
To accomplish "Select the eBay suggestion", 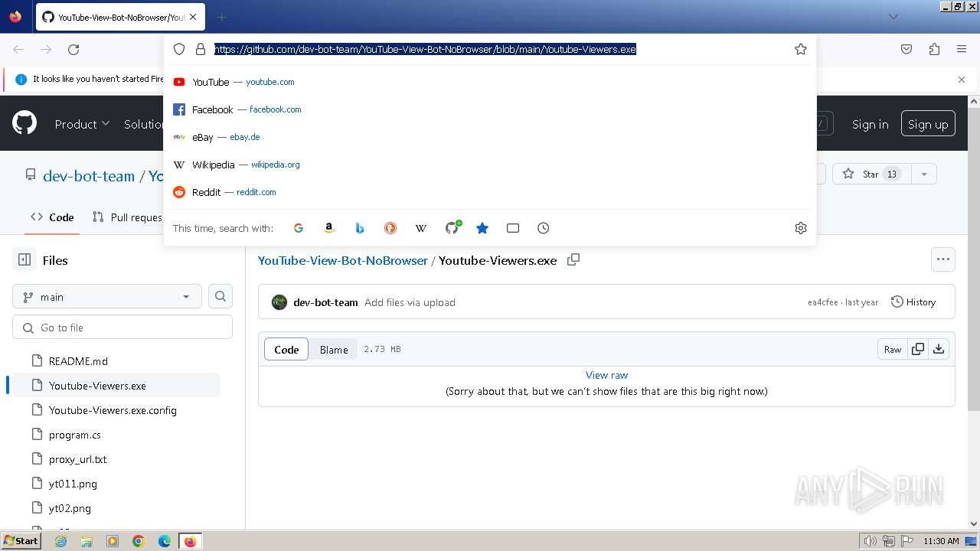I will coord(490,137).
